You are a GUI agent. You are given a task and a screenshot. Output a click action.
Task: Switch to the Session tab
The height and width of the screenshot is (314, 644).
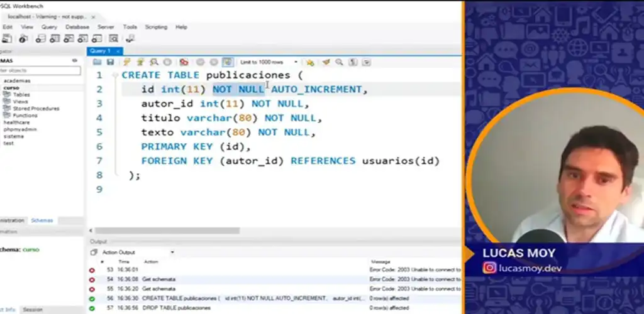(x=33, y=310)
